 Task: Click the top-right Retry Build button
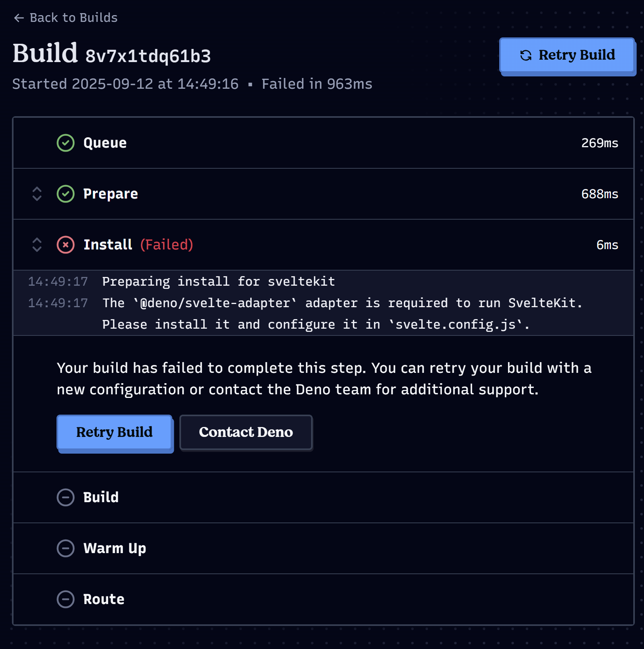(567, 55)
